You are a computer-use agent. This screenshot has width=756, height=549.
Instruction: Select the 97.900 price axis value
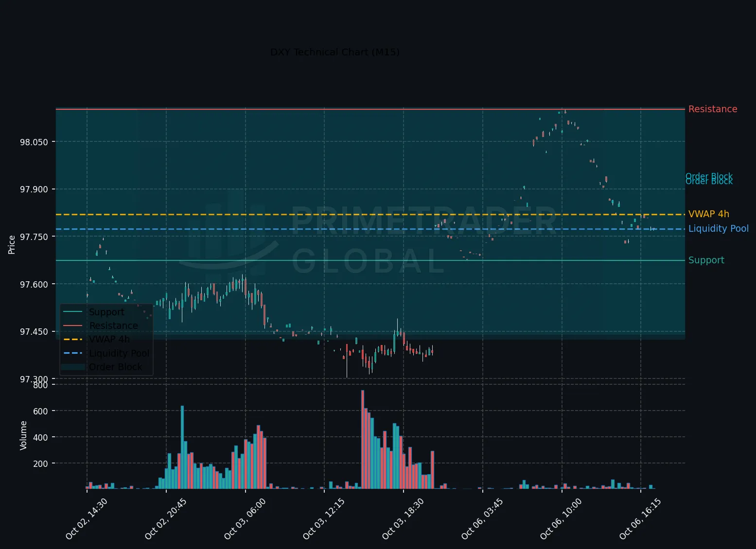(34, 189)
